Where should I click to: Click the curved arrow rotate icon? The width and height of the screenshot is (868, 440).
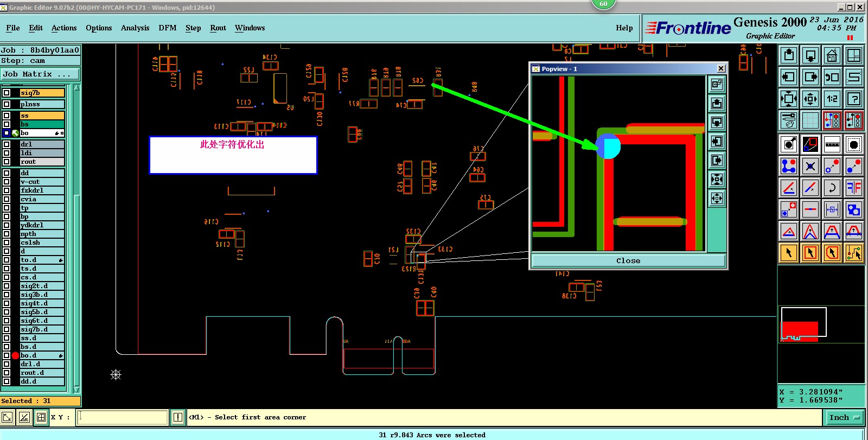832,188
